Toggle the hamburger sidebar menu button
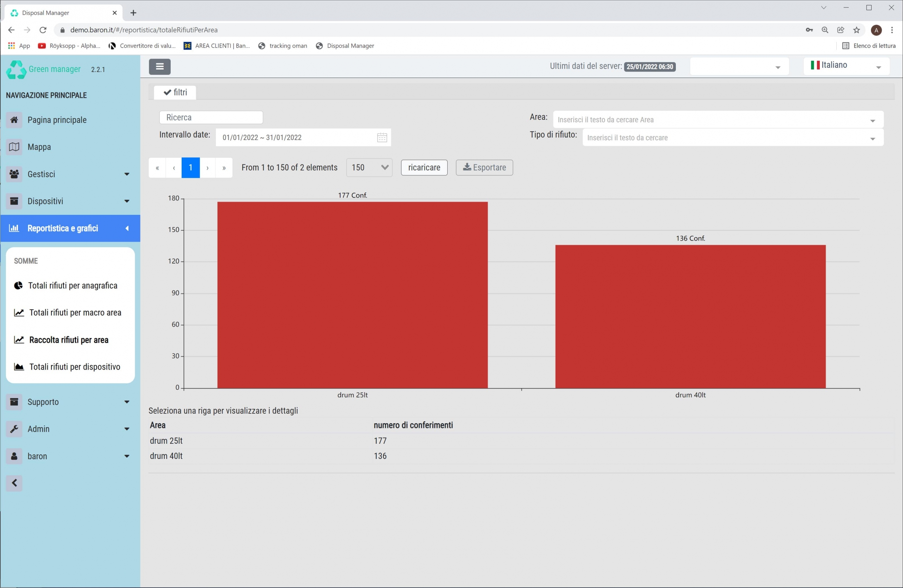 [159, 67]
